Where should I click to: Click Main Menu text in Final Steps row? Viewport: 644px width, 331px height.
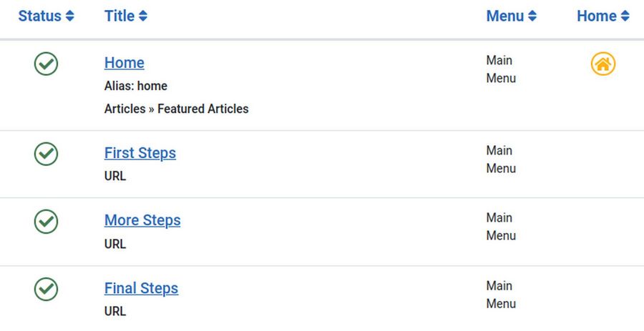[x=500, y=295]
